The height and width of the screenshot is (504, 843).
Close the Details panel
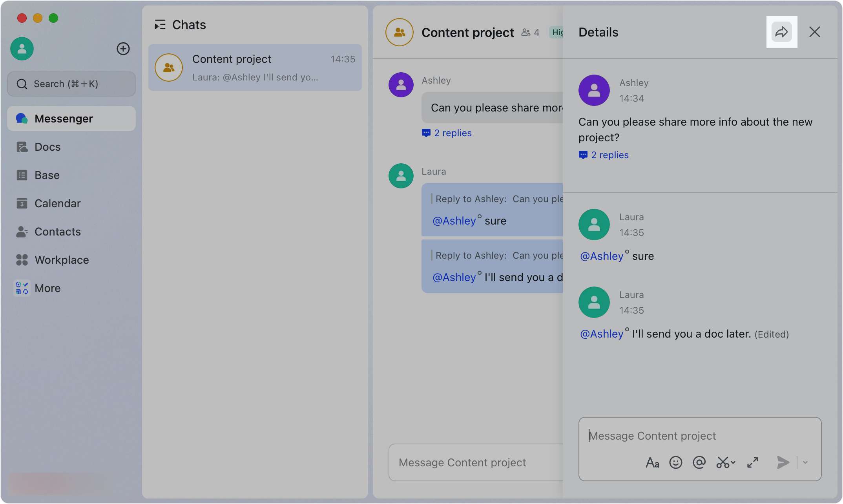[815, 32]
